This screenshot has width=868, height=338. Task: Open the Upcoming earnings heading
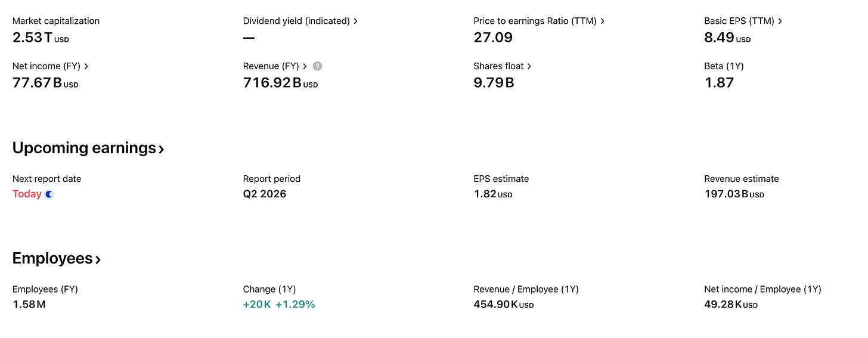tap(88, 148)
